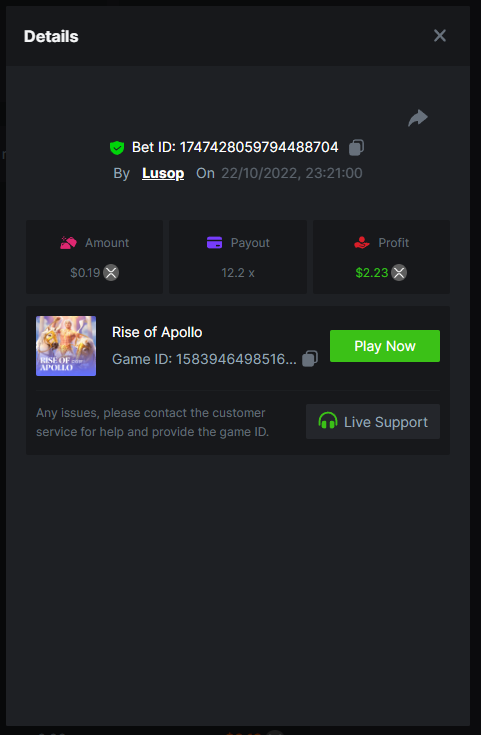Click the pink Amount money-bag icon

pyautogui.click(x=68, y=243)
